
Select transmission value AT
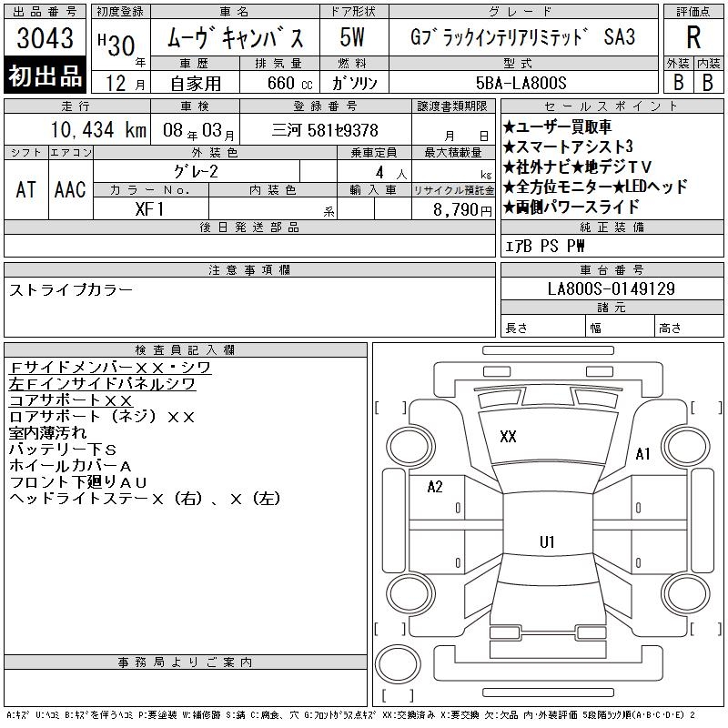(26, 190)
